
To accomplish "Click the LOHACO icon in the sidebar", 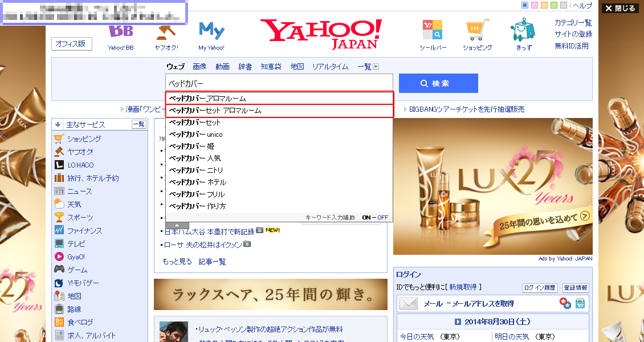I will point(59,165).
